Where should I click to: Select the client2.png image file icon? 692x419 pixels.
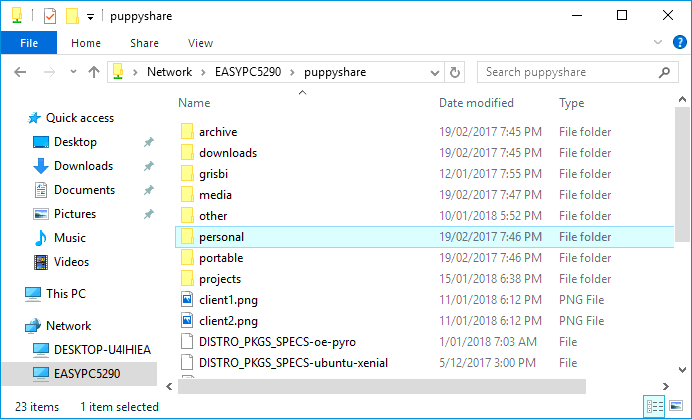[x=187, y=321]
